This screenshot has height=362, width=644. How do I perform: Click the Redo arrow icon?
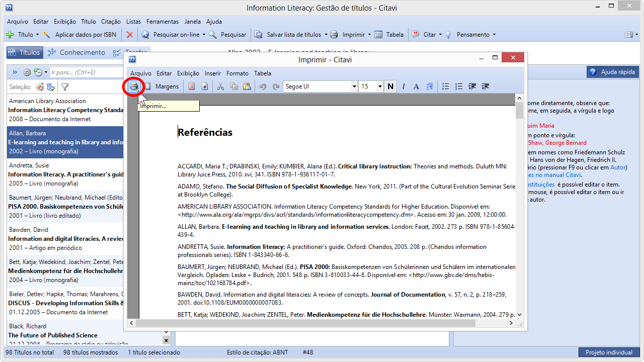click(x=276, y=86)
